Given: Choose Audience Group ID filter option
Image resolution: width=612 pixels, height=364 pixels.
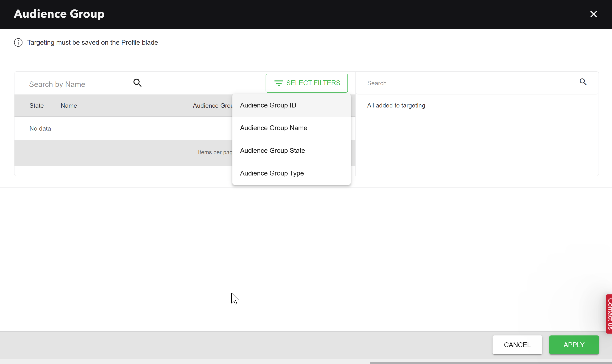Looking at the screenshot, I should coord(268,105).
